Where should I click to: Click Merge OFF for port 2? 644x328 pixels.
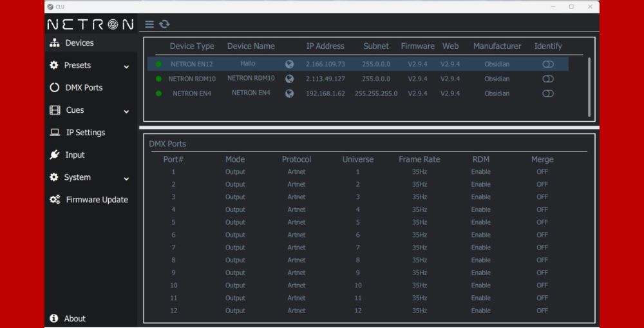[542, 184]
